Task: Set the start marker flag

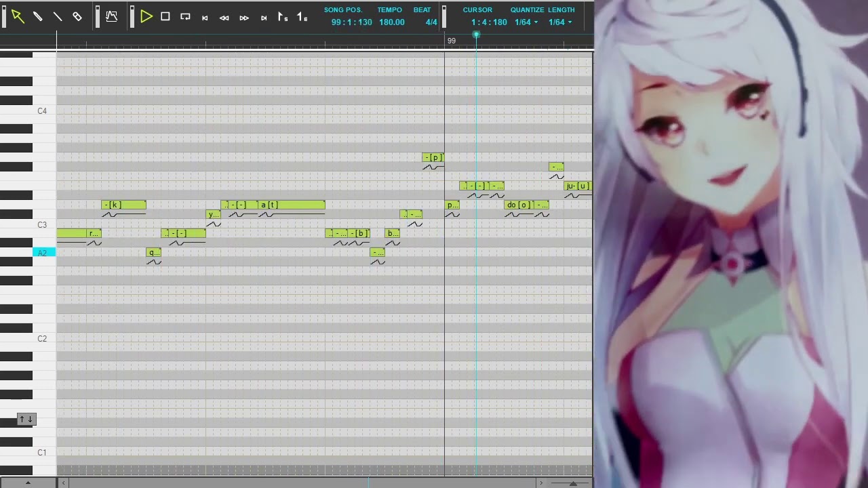Action: [283, 17]
